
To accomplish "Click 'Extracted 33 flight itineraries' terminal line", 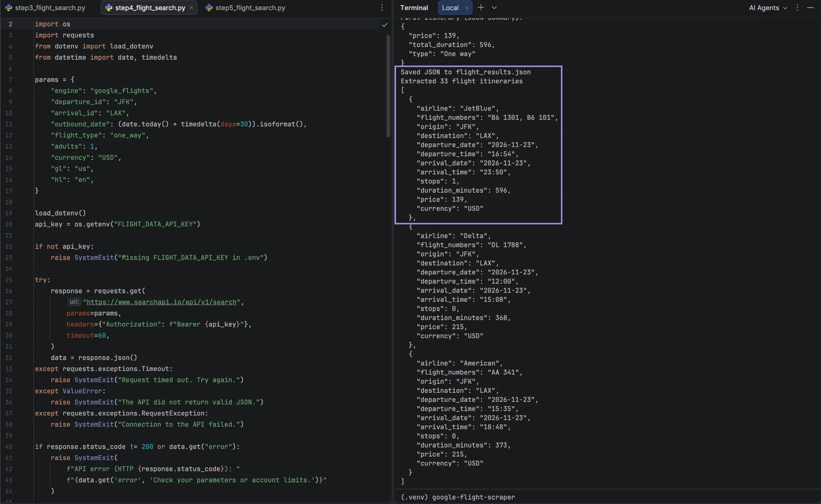I will [461, 81].
